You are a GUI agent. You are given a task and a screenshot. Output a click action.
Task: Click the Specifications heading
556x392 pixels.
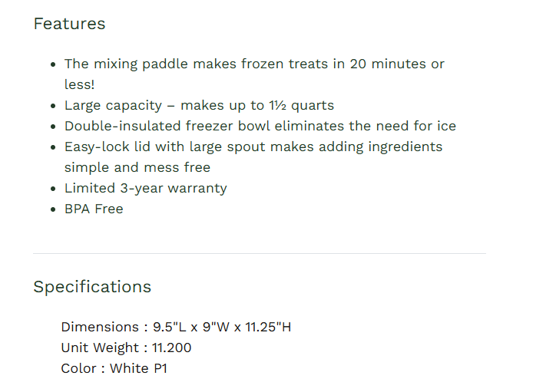(x=92, y=287)
